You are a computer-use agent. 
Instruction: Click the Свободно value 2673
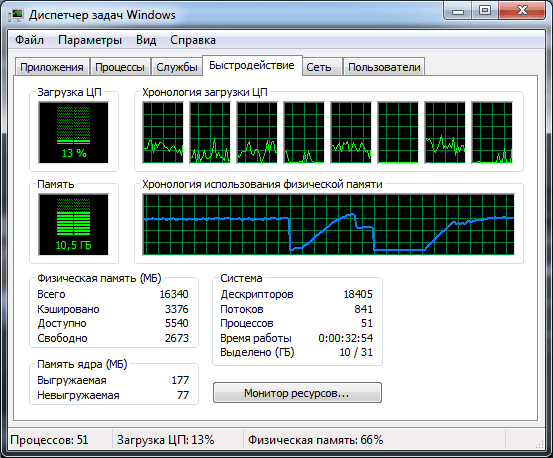click(x=177, y=338)
